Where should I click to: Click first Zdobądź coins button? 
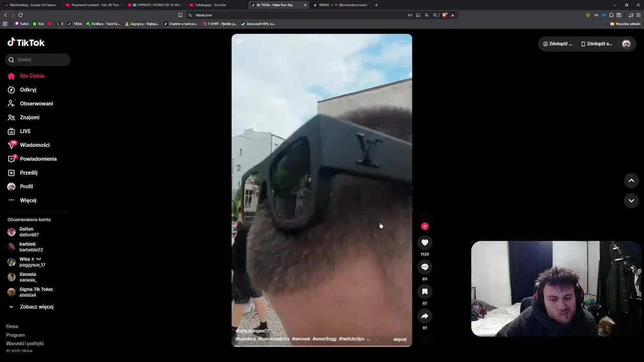point(557,44)
